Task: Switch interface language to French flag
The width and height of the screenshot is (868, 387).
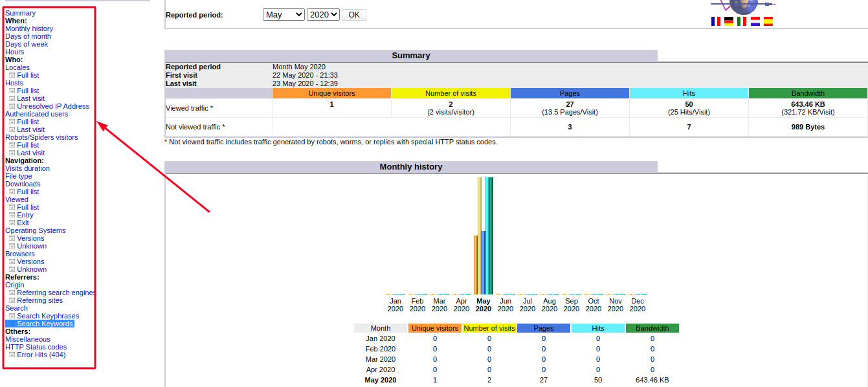Action: coord(715,21)
